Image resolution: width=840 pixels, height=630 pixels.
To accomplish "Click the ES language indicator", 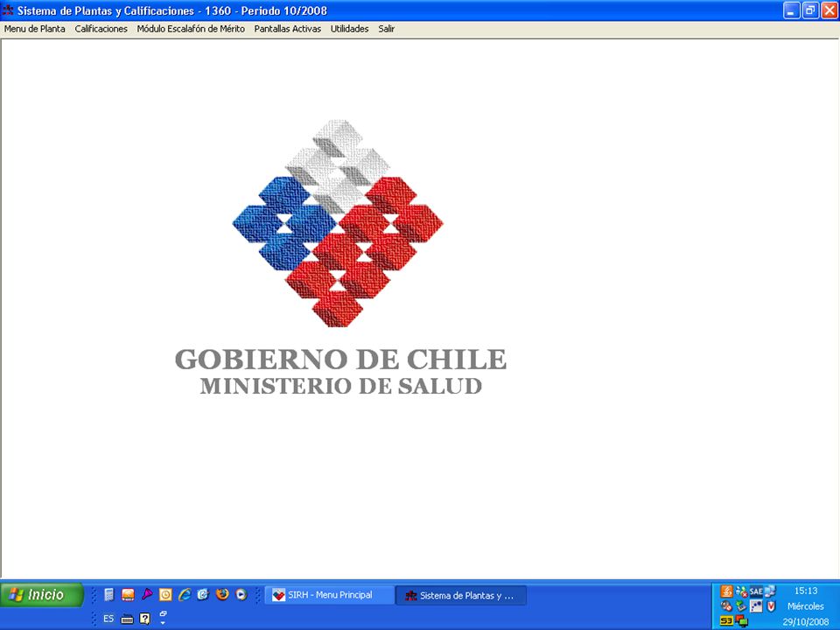I will point(108,619).
